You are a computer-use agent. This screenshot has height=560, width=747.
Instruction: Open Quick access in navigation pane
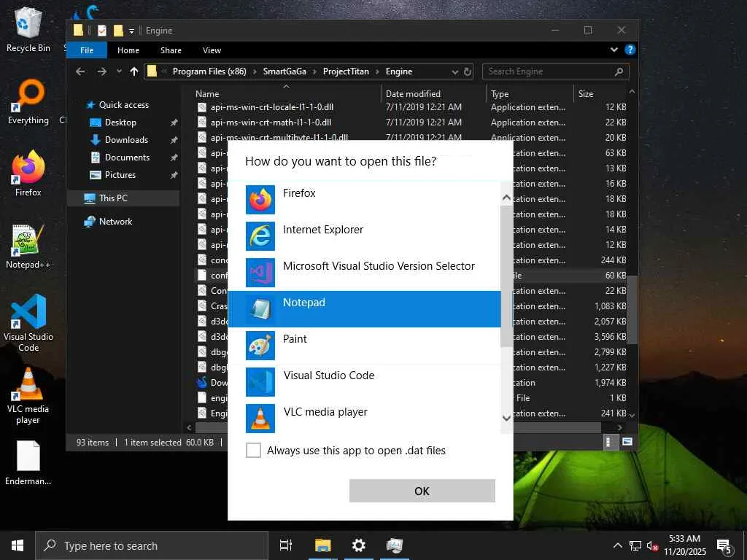click(x=124, y=105)
